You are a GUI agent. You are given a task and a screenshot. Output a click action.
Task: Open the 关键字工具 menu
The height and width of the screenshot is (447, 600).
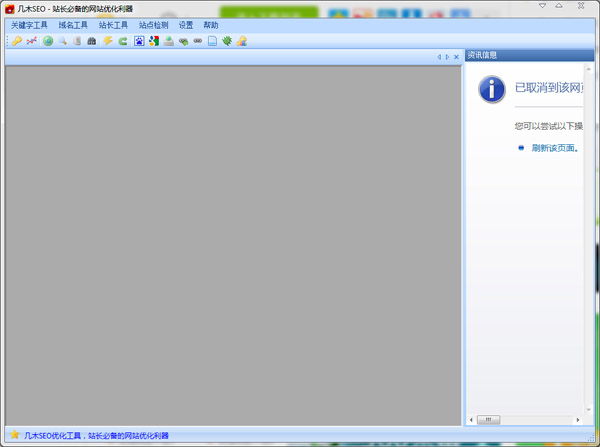[29, 25]
